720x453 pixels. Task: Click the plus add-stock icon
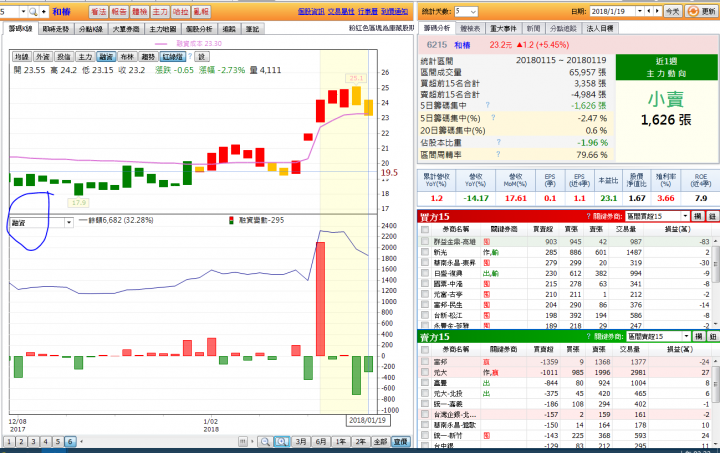(44, 12)
